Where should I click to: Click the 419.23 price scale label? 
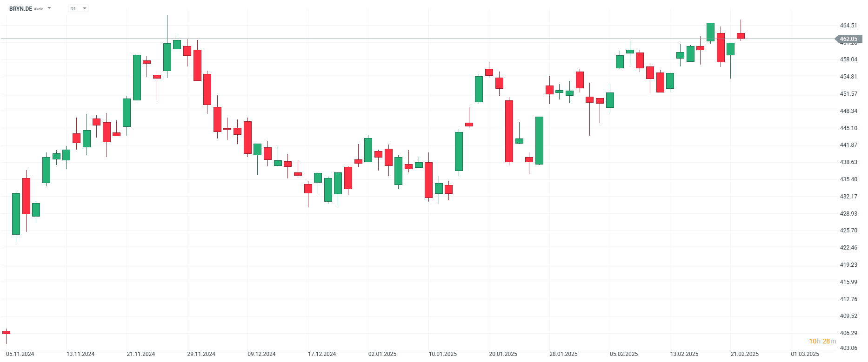point(848,265)
